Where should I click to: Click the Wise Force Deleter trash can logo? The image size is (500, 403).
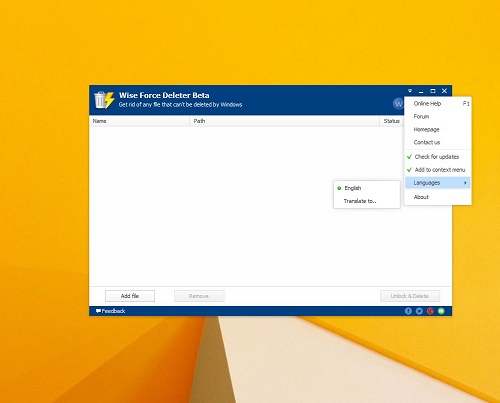point(104,100)
